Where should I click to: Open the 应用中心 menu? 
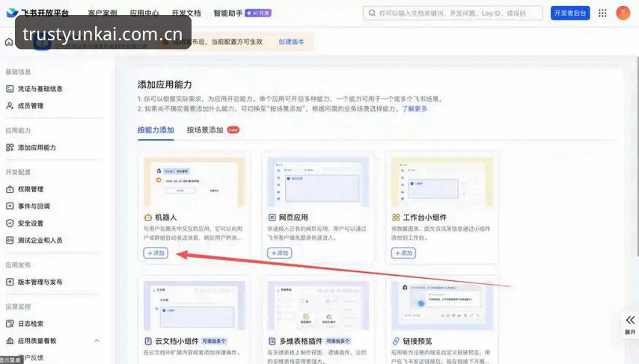(144, 13)
